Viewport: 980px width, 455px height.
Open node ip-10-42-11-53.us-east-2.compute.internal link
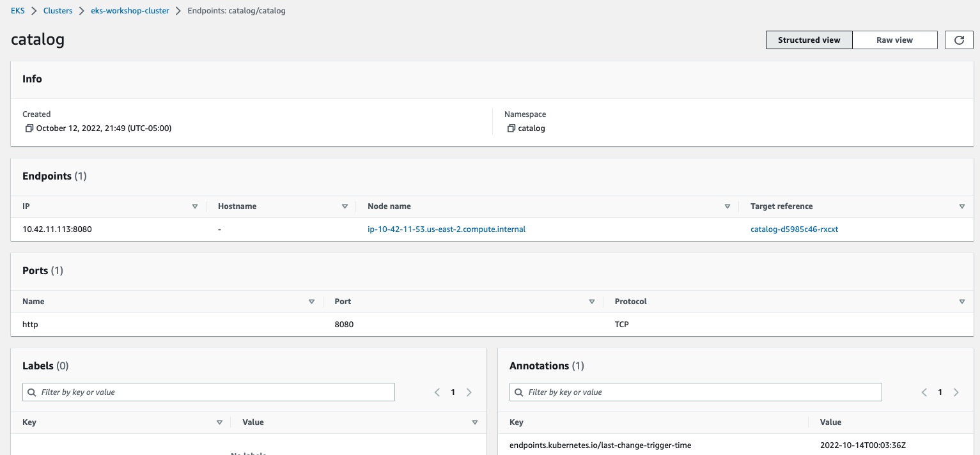(x=446, y=229)
